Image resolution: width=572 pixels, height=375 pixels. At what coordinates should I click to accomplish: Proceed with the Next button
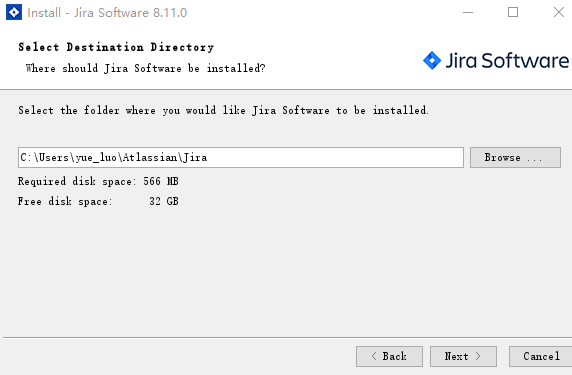tap(463, 356)
